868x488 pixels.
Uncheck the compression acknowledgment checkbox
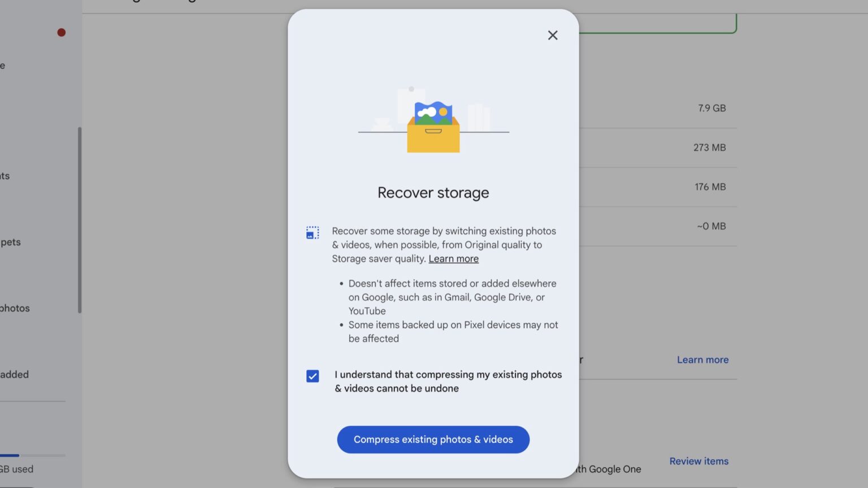pos(312,376)
